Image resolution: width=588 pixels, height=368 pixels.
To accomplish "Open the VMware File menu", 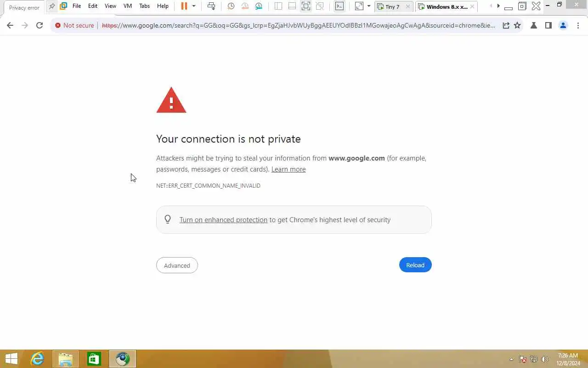I will point(77,6).
